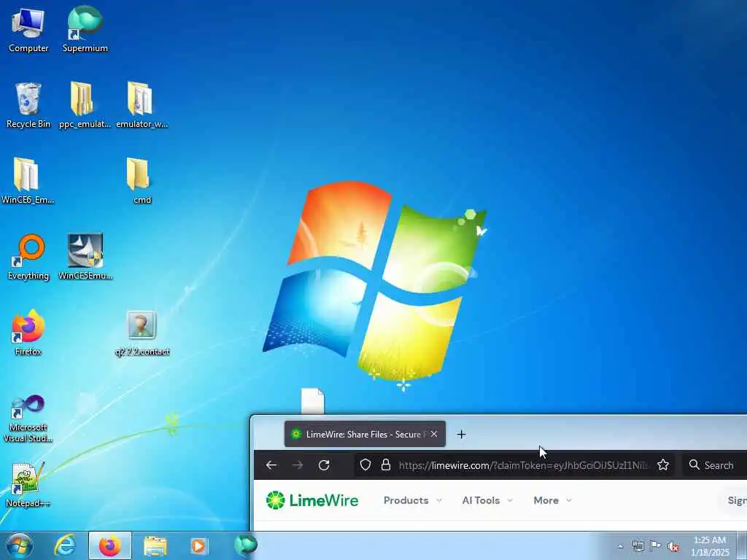Open the Computer desktop icon

(28, 29)
